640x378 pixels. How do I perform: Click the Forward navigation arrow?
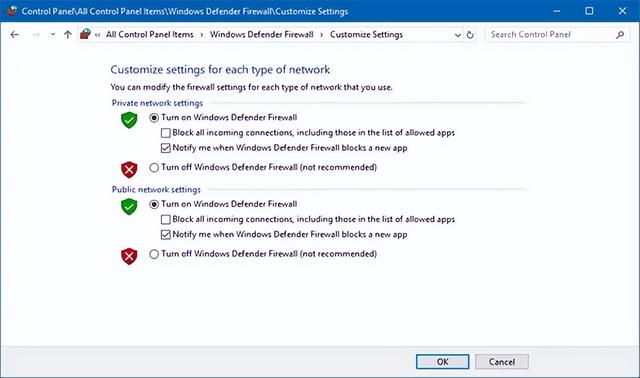click(36, 35)
